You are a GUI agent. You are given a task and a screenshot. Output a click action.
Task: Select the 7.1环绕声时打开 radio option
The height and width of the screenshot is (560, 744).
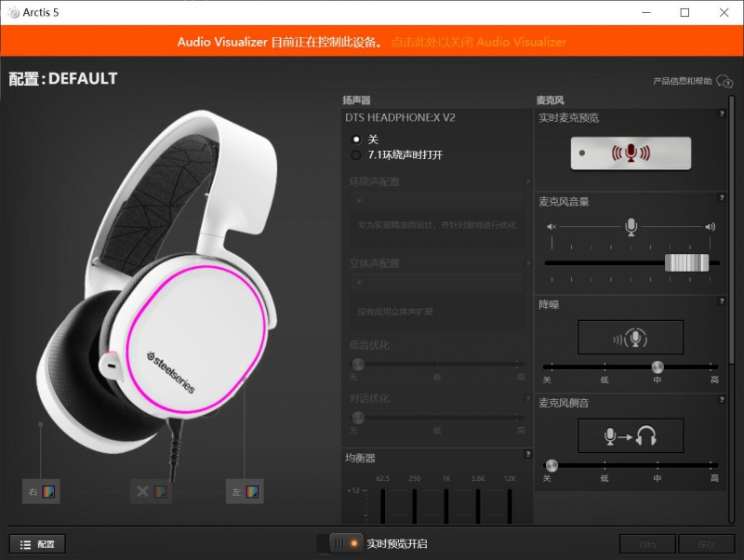click(x=356, y=155)
